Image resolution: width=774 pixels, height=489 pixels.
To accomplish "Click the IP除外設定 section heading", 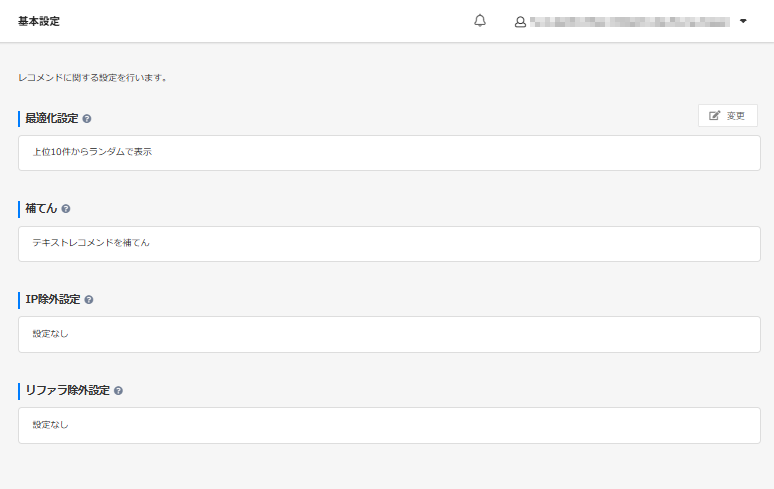I will pyautogui.click(x=53, y=299).
